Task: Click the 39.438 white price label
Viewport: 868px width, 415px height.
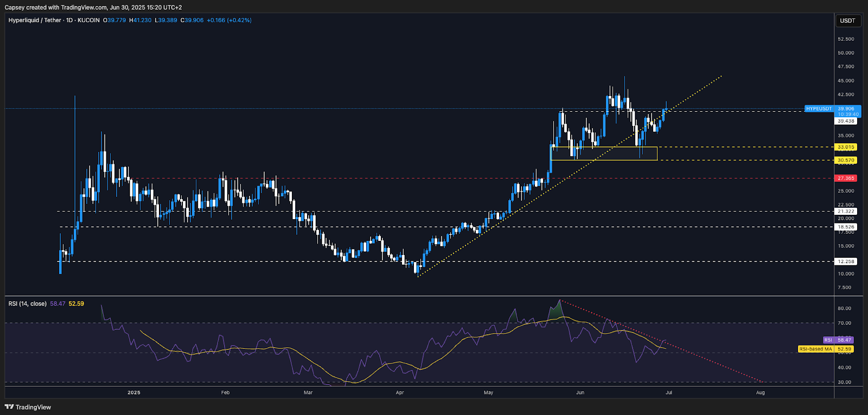Action: point(846,121)
